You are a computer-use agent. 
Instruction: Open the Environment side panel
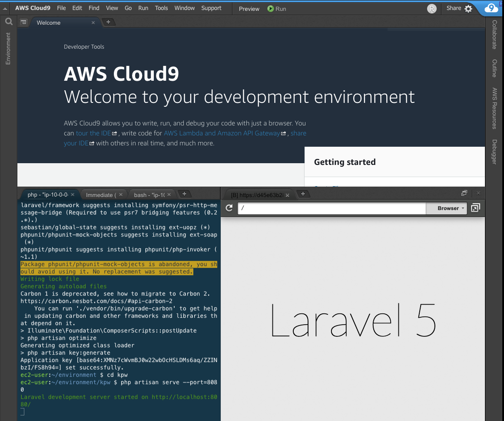pyautogui.click(x=8, y=49)
